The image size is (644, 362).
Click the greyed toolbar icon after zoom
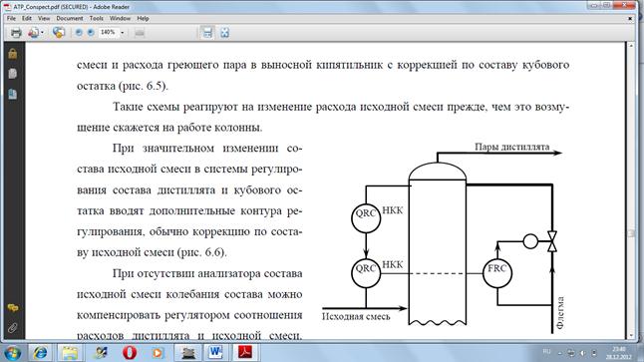click(140, 33)
